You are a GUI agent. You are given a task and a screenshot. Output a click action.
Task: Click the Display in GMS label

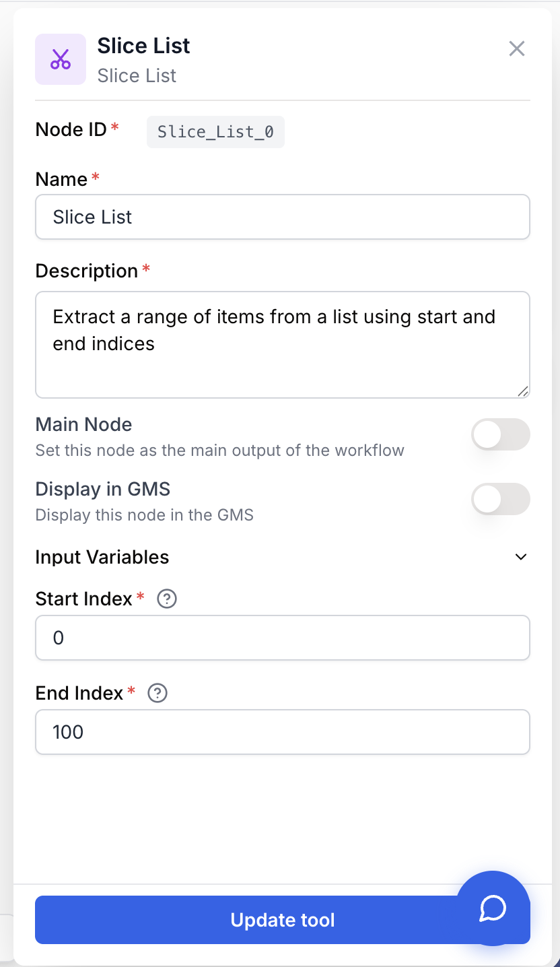[102, 489]
